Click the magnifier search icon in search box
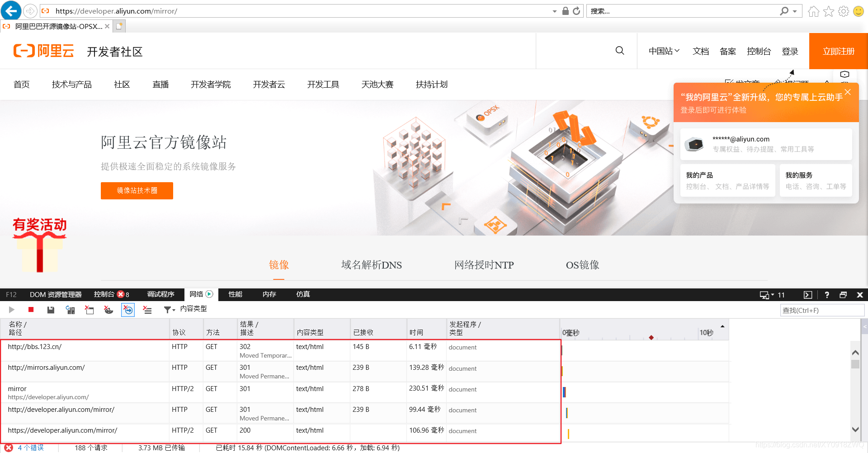 [x=784, y=11]
